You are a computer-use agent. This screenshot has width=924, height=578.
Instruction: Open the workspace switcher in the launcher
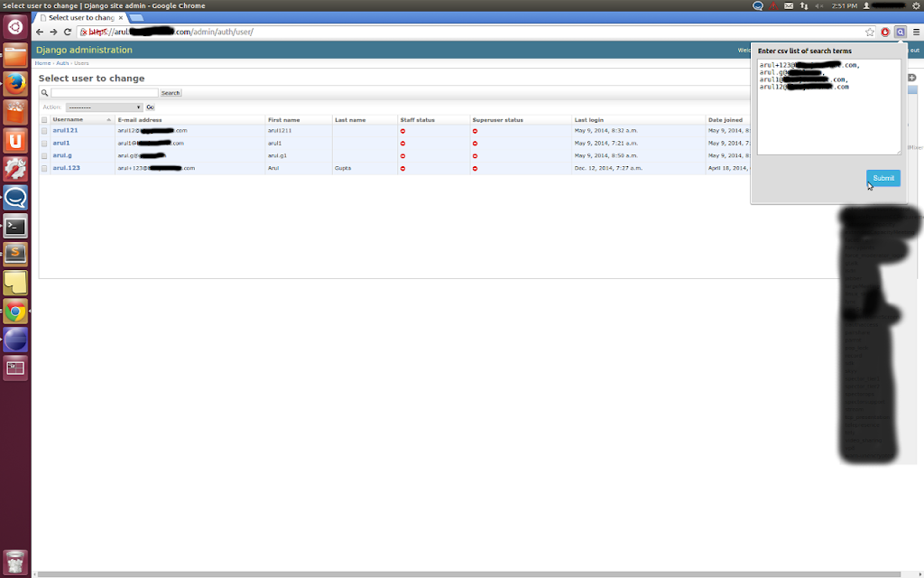[x=15, y=368]
